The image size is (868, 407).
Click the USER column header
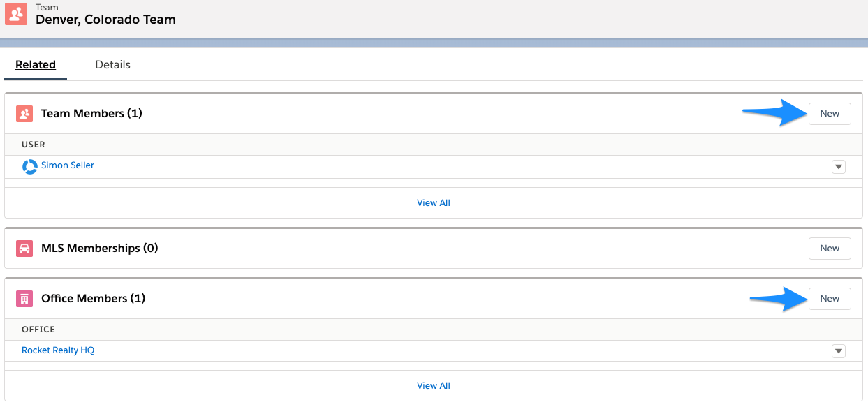coord(33,145)
